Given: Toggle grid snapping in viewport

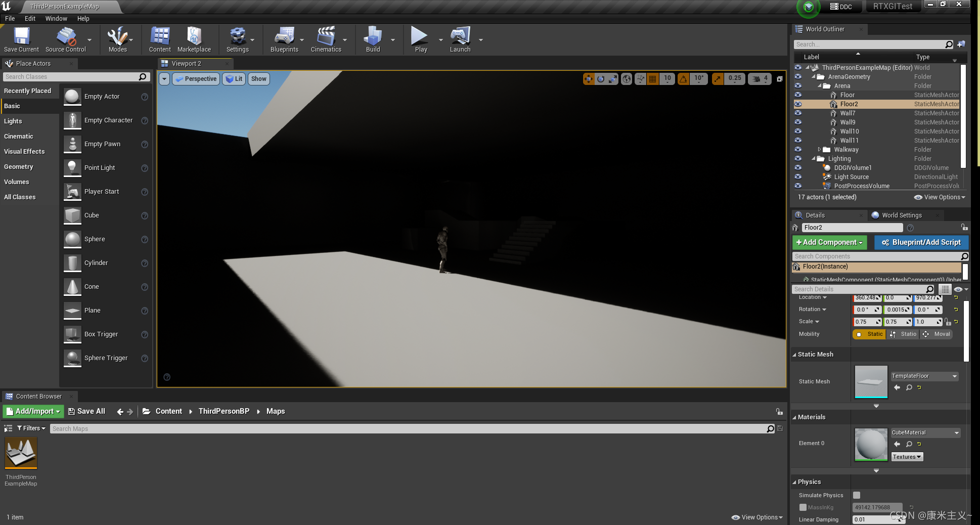Looking at the screenshot, I should (653, 79).
